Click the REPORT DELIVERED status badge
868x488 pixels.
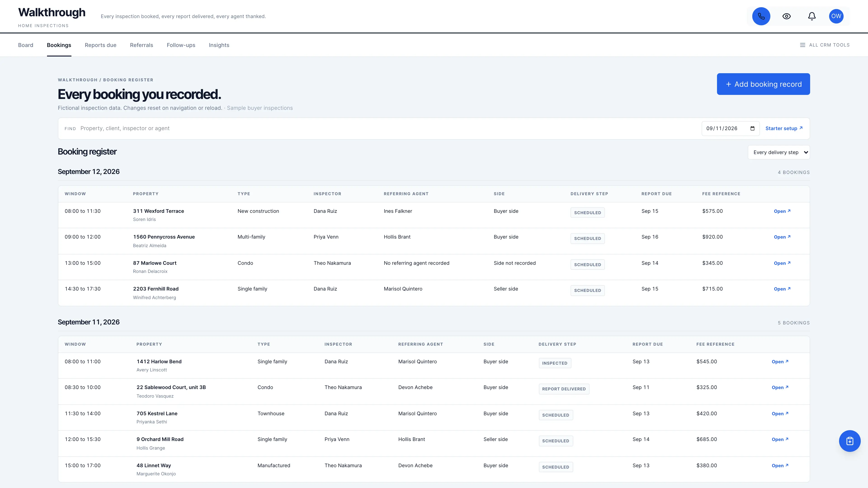tap(564, 389)
